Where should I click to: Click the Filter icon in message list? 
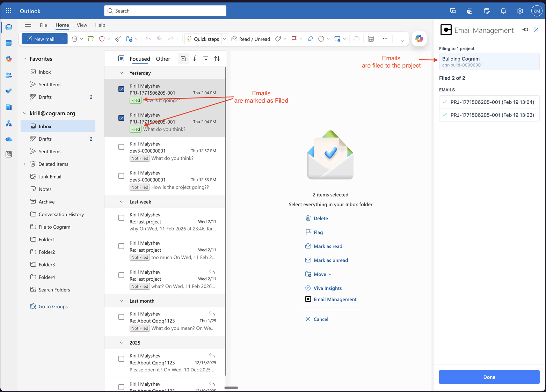click(x=206, y=58)
